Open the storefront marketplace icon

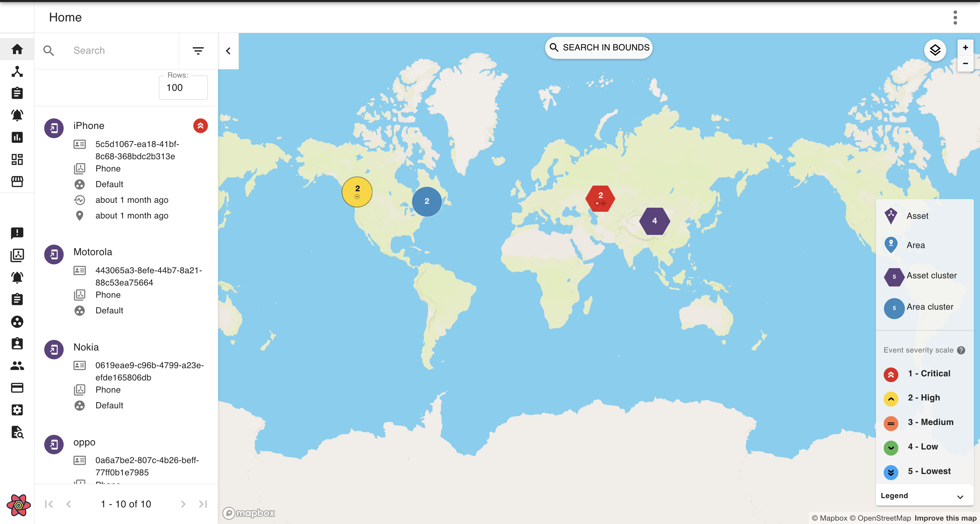point(17,181)
